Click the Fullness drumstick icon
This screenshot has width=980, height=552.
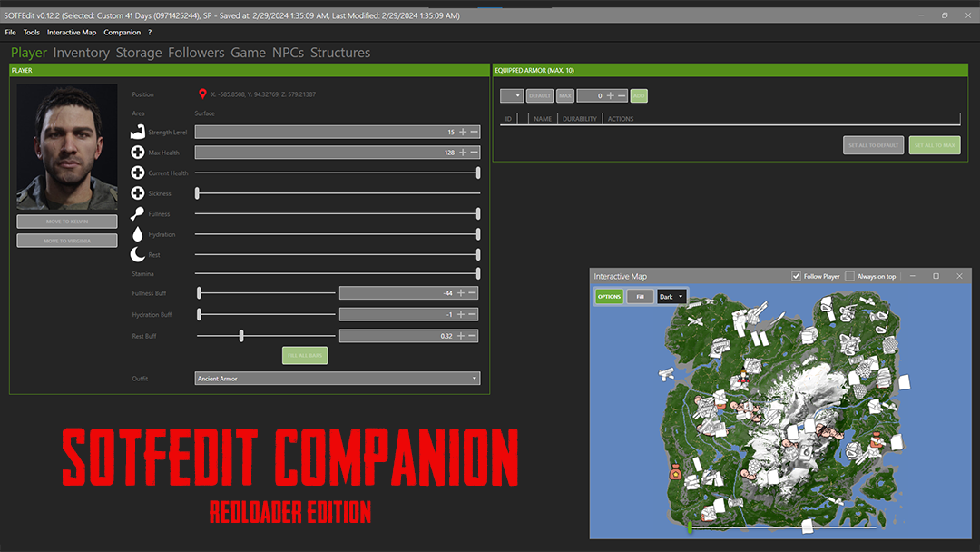[138, 214]
